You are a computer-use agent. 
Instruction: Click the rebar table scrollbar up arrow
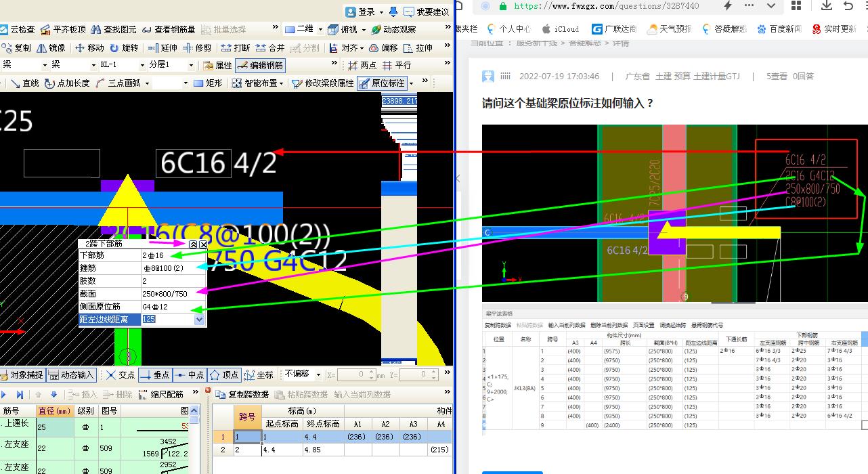(x=194, y=410)
